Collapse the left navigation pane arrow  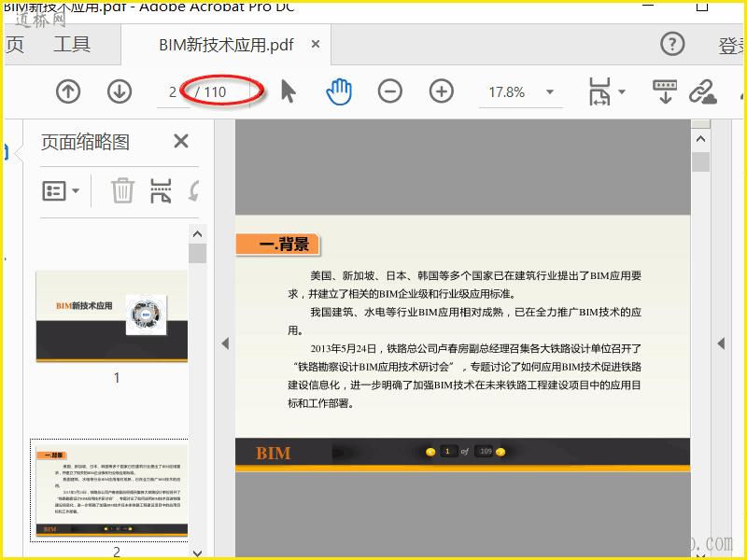225,343
